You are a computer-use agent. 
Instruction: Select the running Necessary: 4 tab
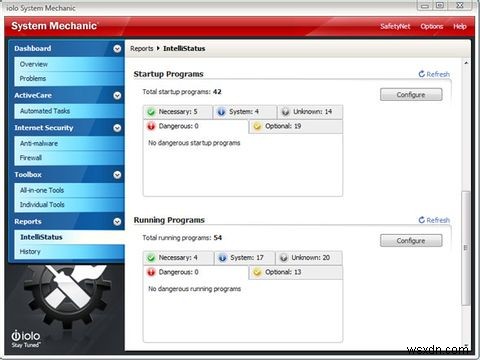(179, 258)
